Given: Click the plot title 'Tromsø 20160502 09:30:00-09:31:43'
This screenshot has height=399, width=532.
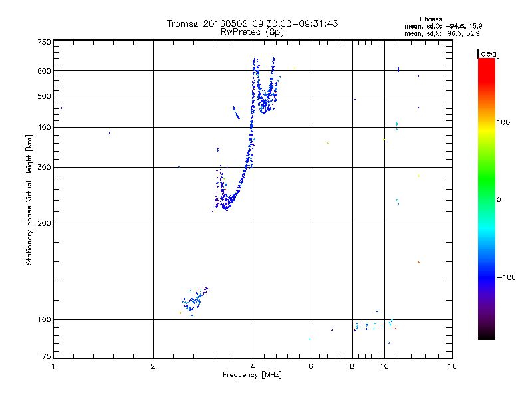Looking at the screenshot, I should pyautogui.click(x=252, y=23).
